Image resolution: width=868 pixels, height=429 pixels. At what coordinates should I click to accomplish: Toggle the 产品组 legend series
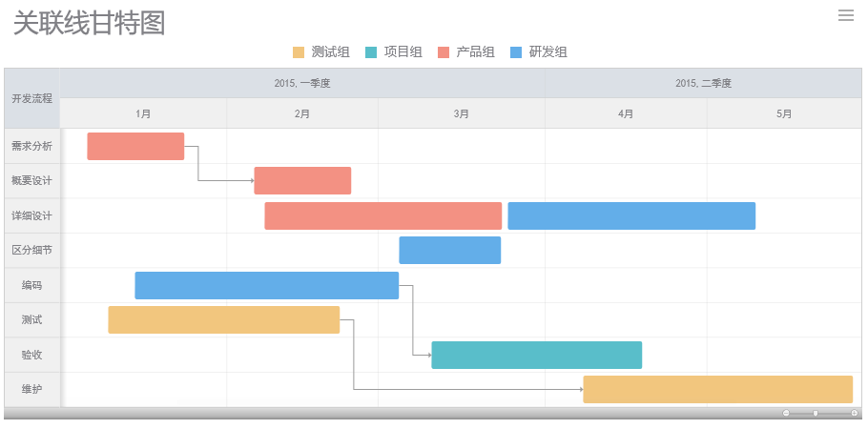click(x=465, y=52)
